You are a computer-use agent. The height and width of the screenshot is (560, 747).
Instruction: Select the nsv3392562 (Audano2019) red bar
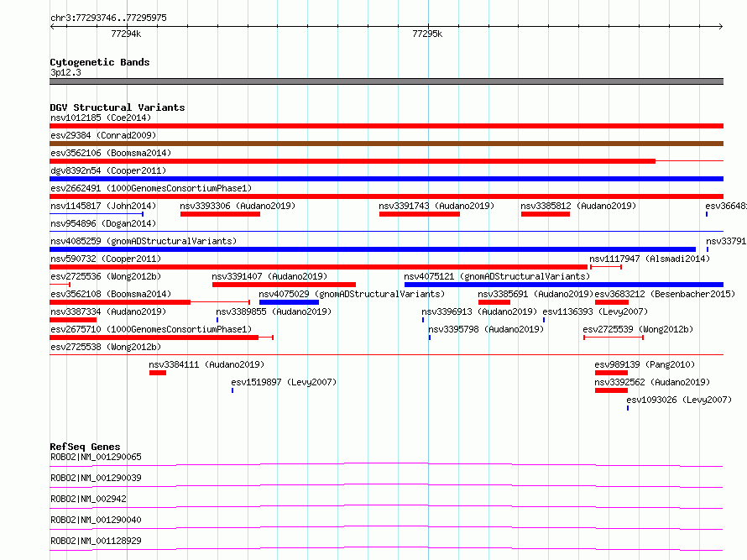point(611,390)
